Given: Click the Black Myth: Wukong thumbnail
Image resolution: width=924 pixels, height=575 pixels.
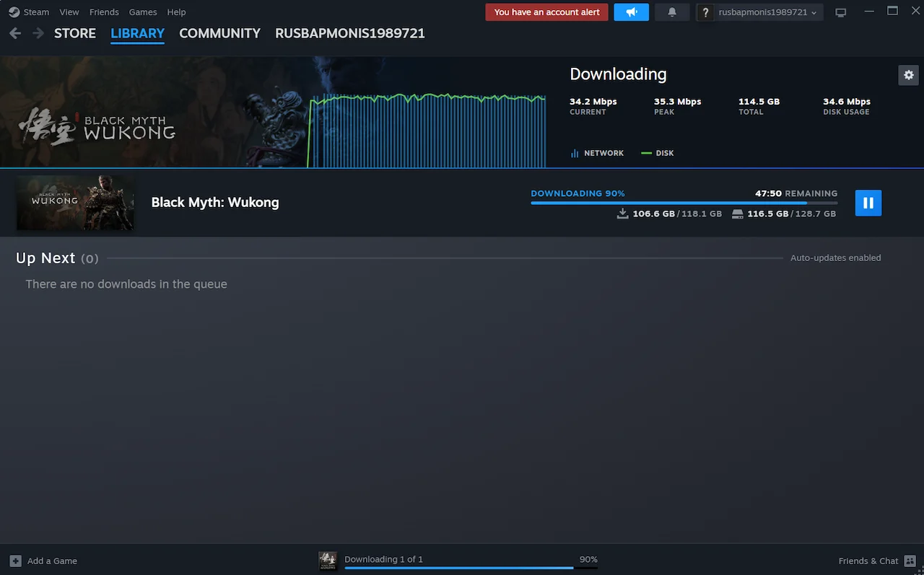Looking at the screenshot, I should pyautogui.click(x=76, y=203).
